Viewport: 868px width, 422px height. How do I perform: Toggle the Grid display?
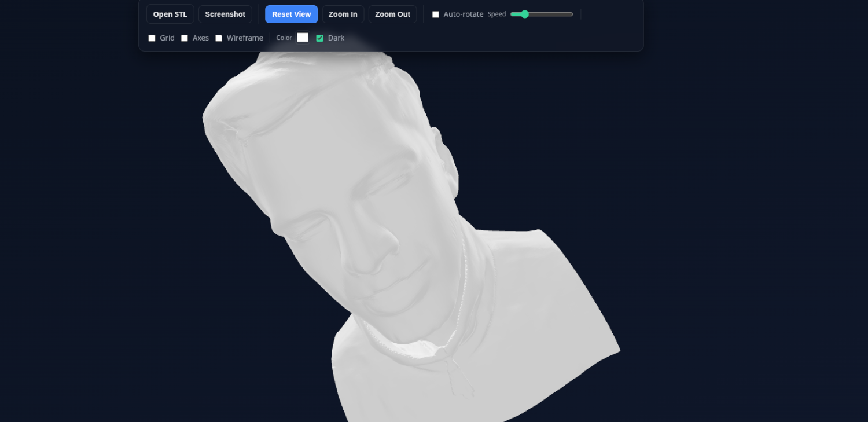(152, 38)
